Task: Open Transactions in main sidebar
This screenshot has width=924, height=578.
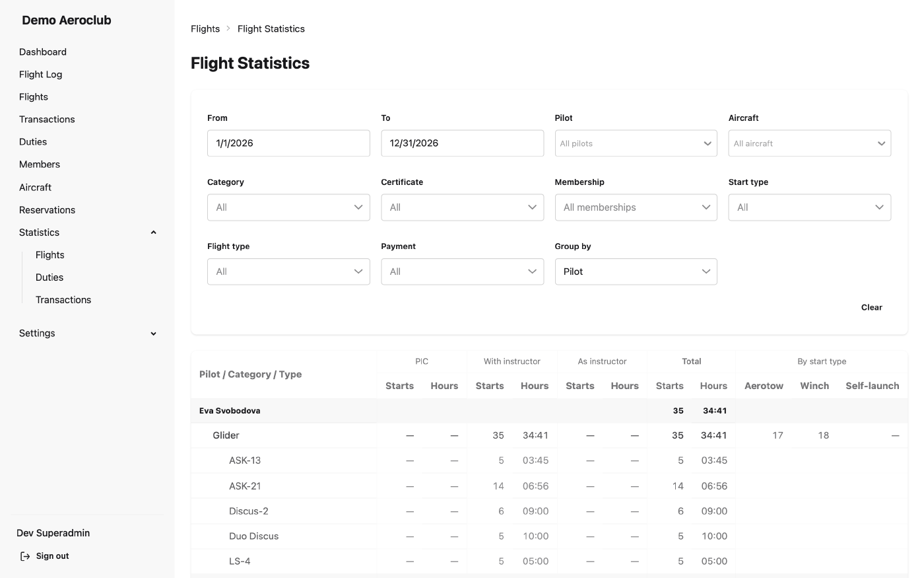Action: (47, 120)
